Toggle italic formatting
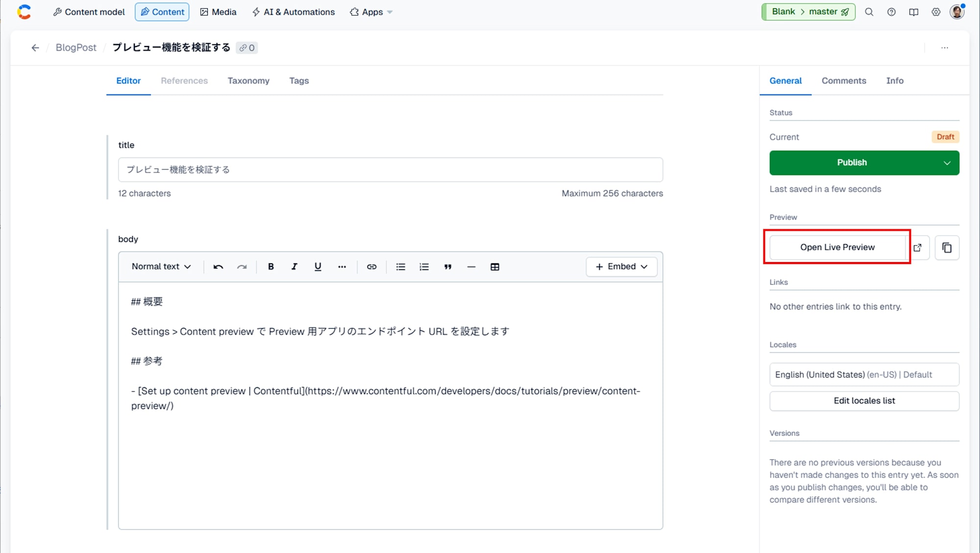Viewport: 980px width, 553px height. 294,266
